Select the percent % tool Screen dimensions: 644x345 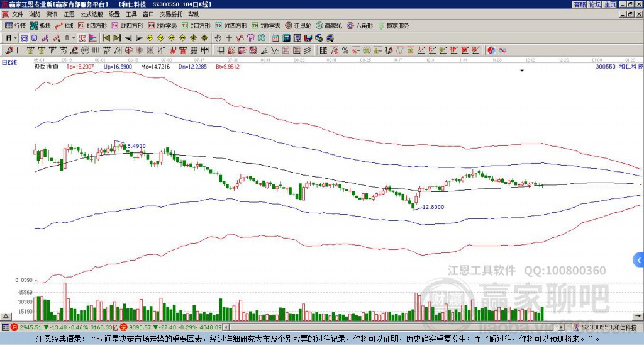(345, 50)
